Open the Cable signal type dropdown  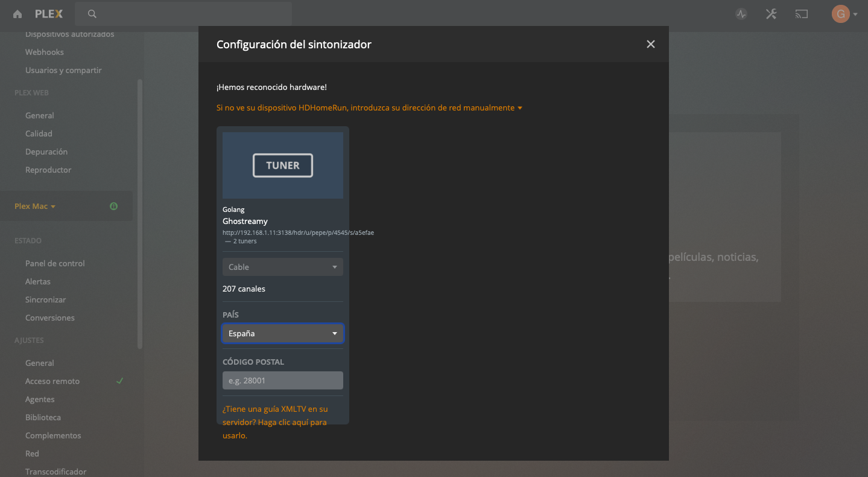click(x=282, y=267)
